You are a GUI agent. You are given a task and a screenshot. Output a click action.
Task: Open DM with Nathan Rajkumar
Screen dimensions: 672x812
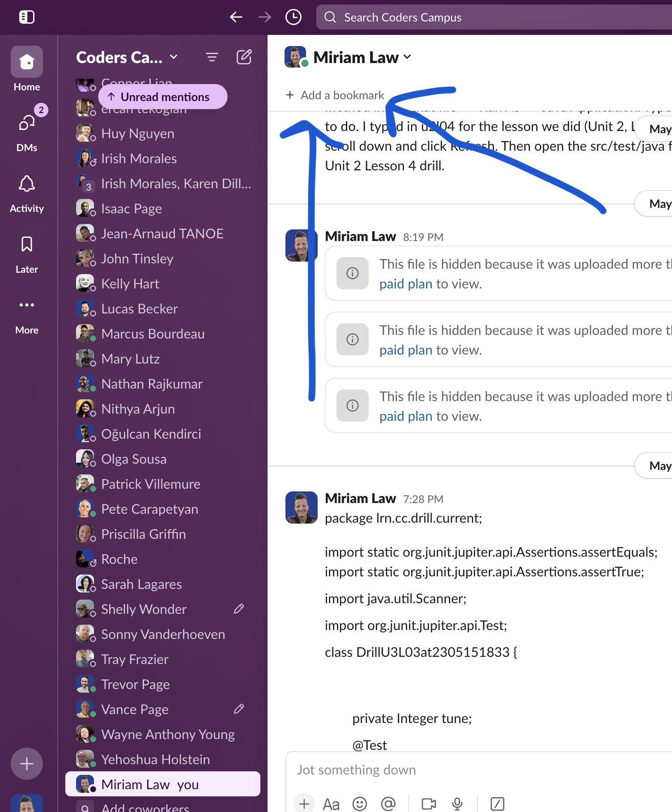click(163, 384)
